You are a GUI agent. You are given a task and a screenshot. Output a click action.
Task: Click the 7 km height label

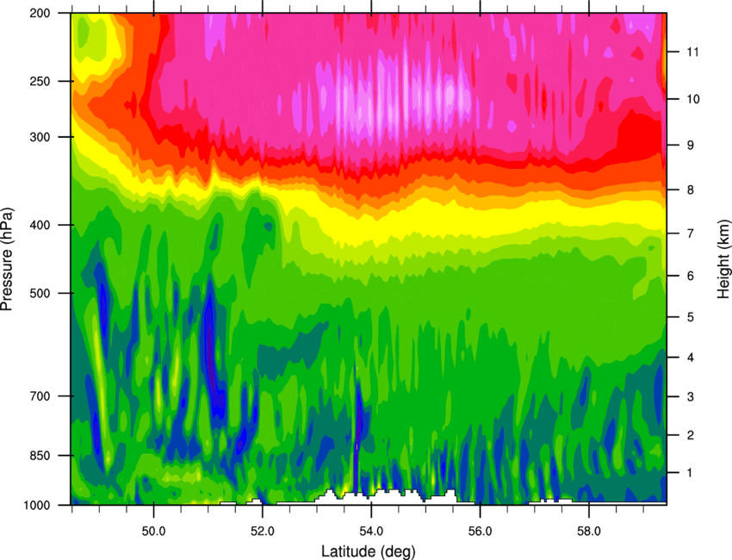(691, 233)
